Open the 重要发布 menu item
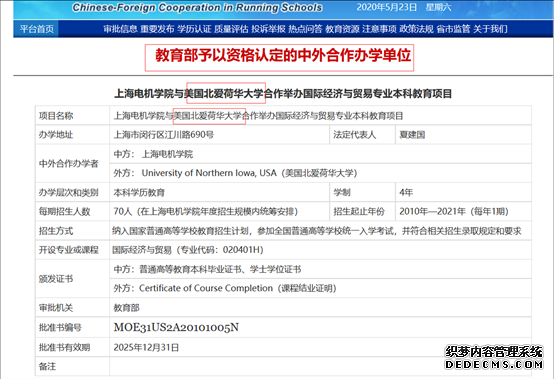 tap(157, 29)
